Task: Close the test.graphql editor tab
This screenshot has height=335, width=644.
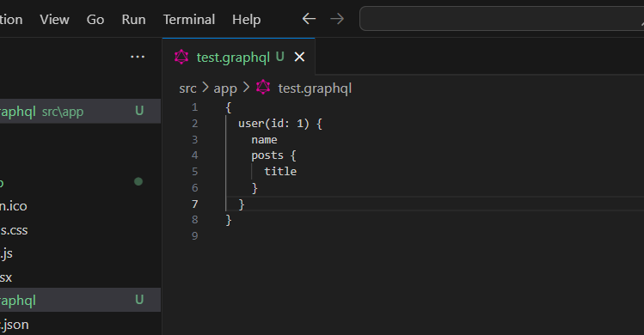Action: click(x=299, y=57)
